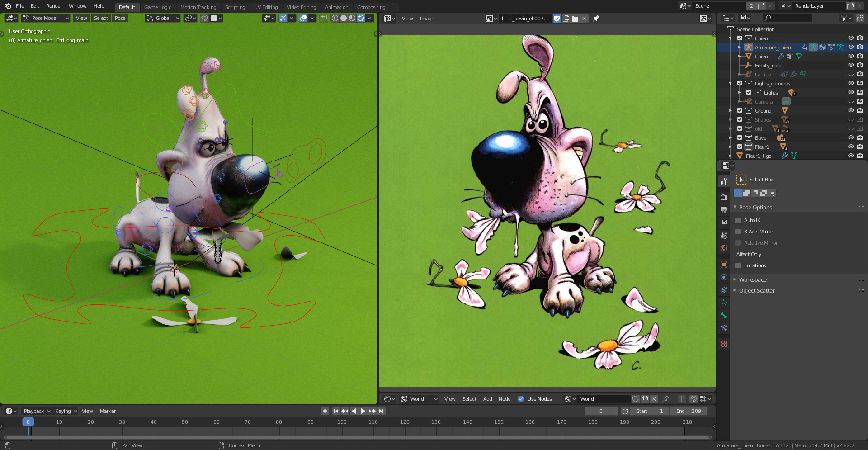The width and height of the screenshot is (868, 450).
Task: Open the Object properties tab
Action: click(x=724, y=265)
